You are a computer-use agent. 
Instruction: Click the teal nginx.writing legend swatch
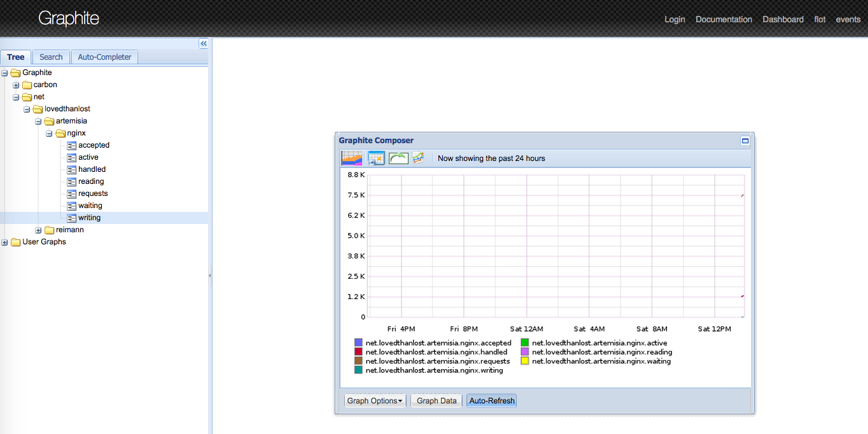click(358, 370)
